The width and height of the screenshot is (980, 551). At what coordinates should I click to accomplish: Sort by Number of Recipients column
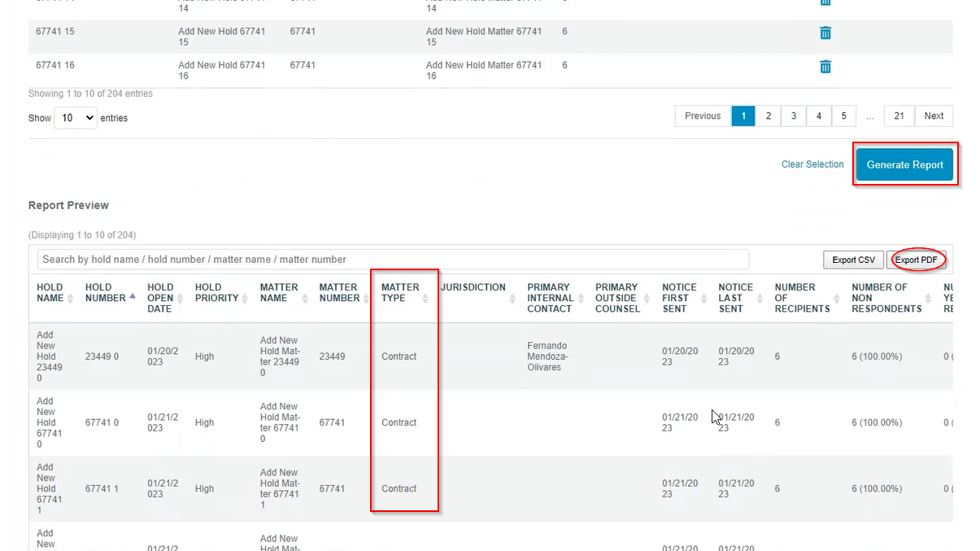(x=808, y=298)
